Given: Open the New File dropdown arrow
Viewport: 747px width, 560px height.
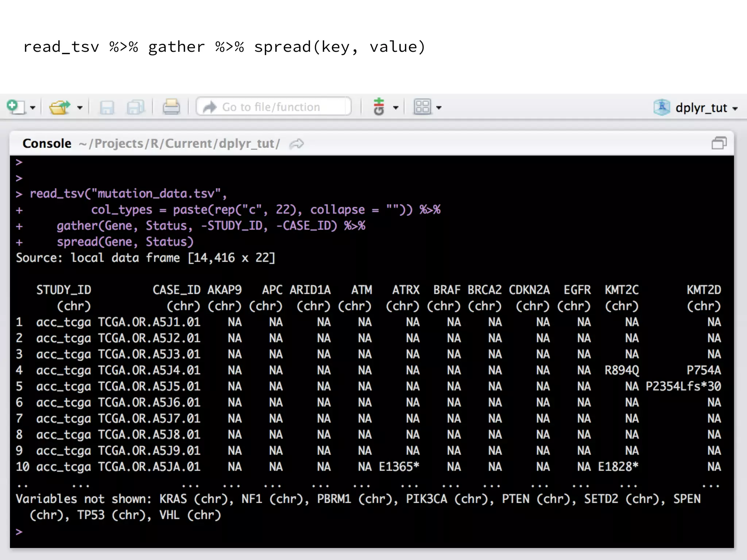Looking at the screenshot, I should coord(33,108).
